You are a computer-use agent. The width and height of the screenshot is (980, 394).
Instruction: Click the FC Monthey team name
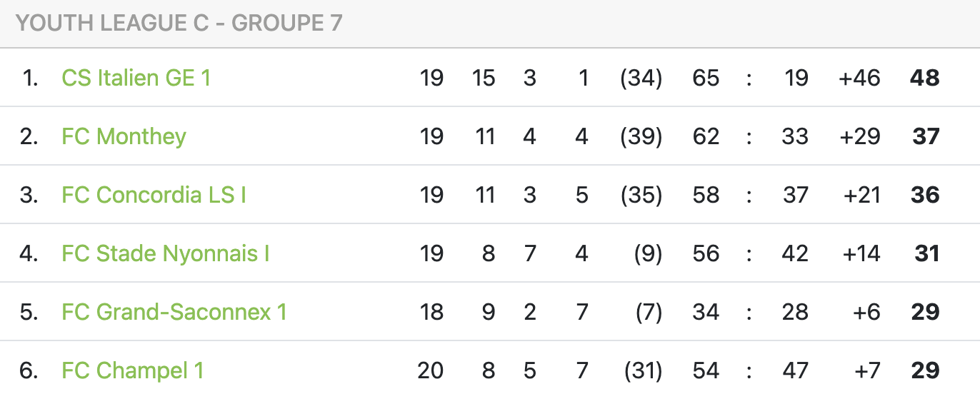pyautogui.click(x=124, y=136)
